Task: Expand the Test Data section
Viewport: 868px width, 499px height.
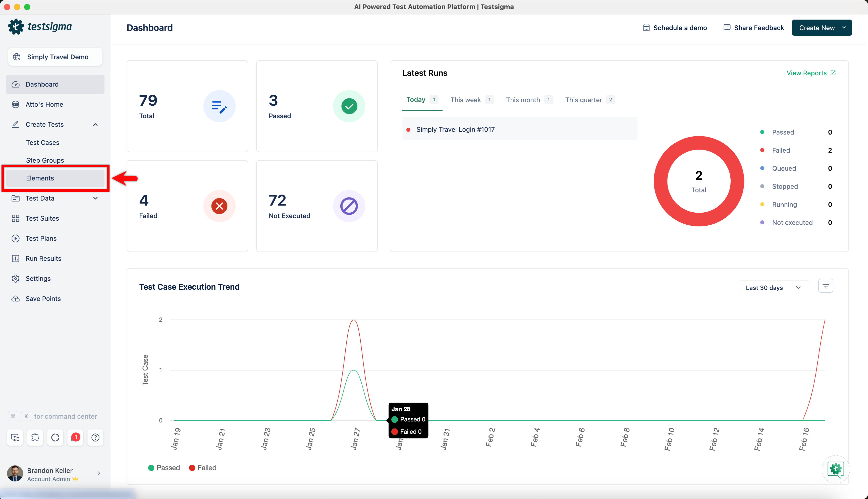Action: click(x=95, y=198)
